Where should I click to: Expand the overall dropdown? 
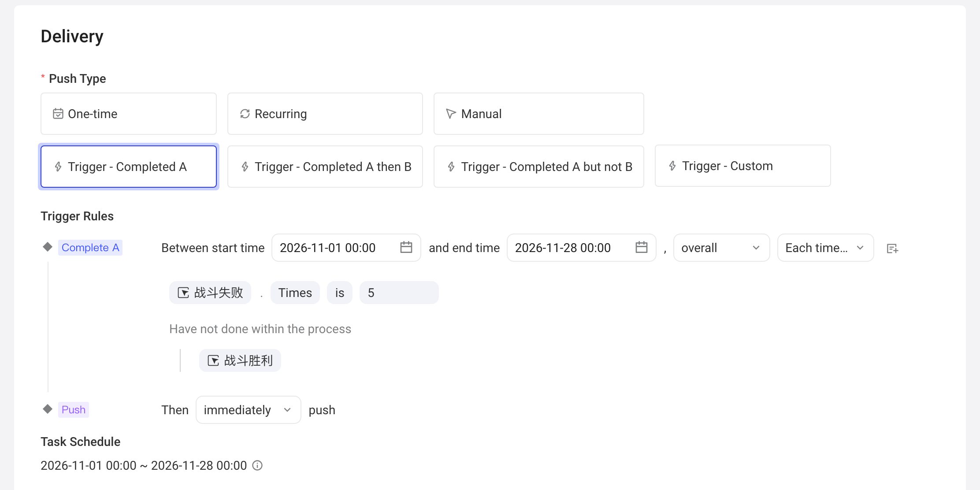(x=721, y=248)
